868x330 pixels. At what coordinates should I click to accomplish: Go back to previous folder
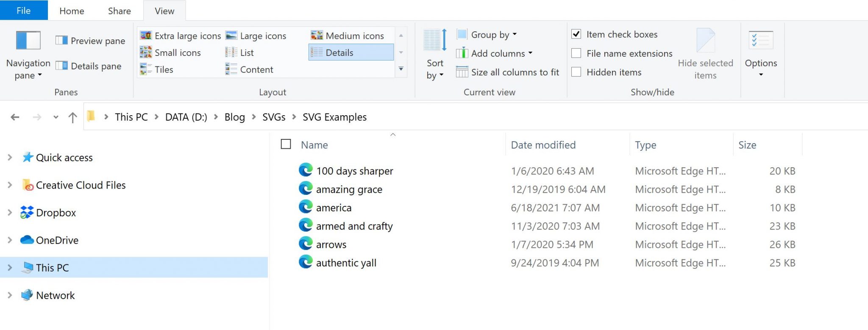15,117
